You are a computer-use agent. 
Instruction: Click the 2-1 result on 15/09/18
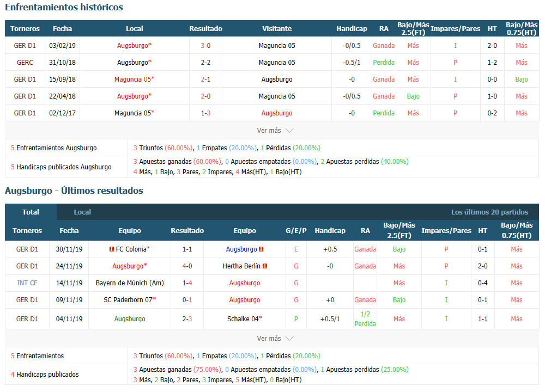coord(205,79)
